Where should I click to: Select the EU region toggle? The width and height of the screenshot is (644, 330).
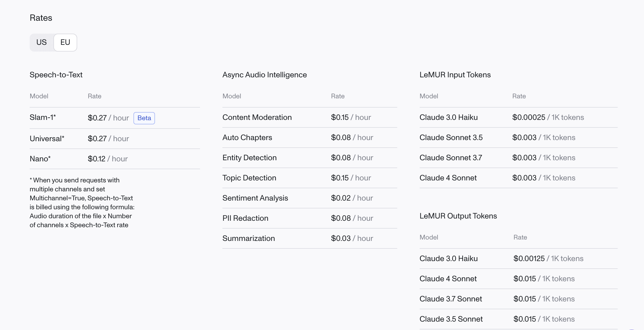click(x=65, y=42)
